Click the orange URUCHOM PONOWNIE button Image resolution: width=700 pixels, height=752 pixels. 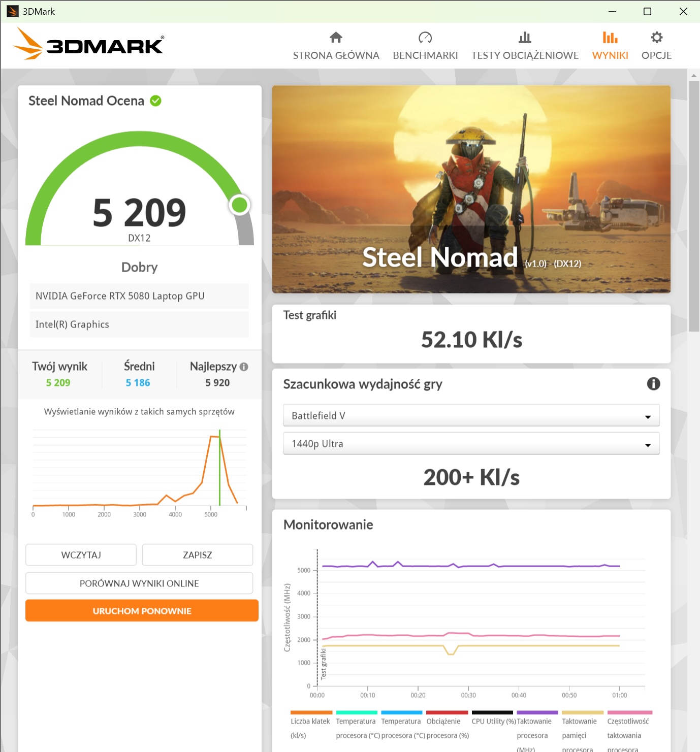click(x=142, y=611)
